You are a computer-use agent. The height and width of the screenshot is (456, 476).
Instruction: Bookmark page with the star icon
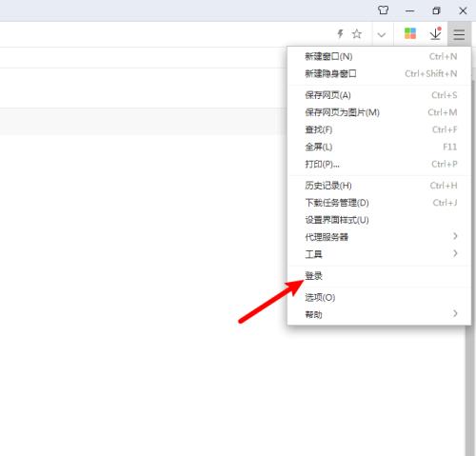357,33
